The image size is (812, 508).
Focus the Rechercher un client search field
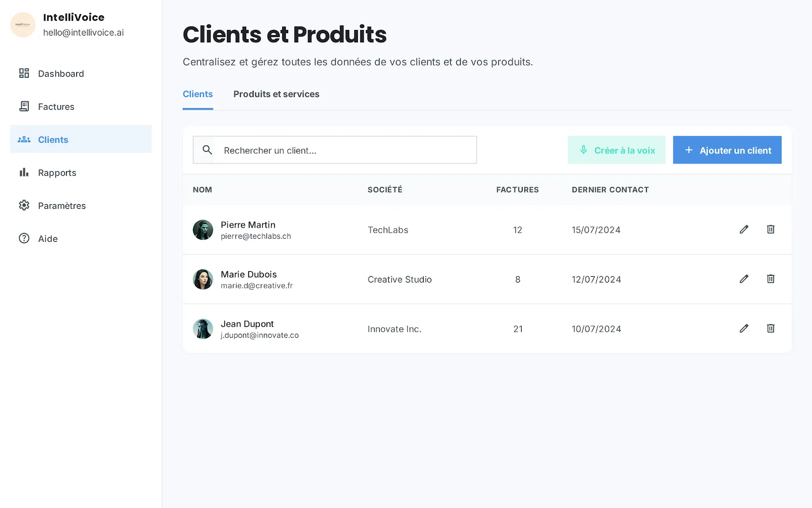point(335,150)
